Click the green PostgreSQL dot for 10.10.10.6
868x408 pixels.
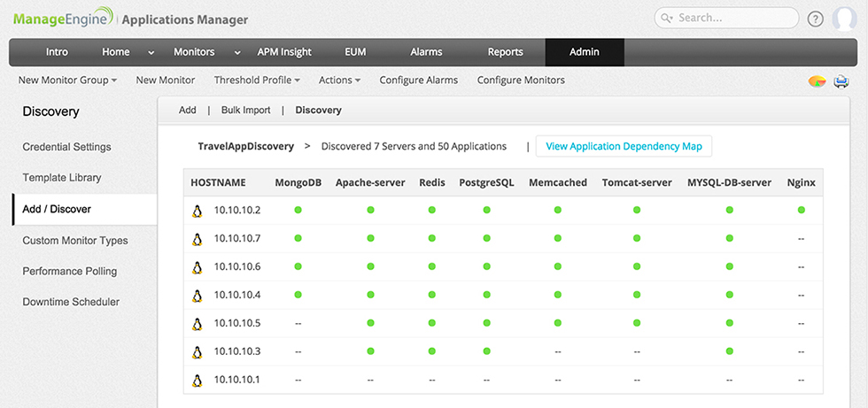[486, 266]
